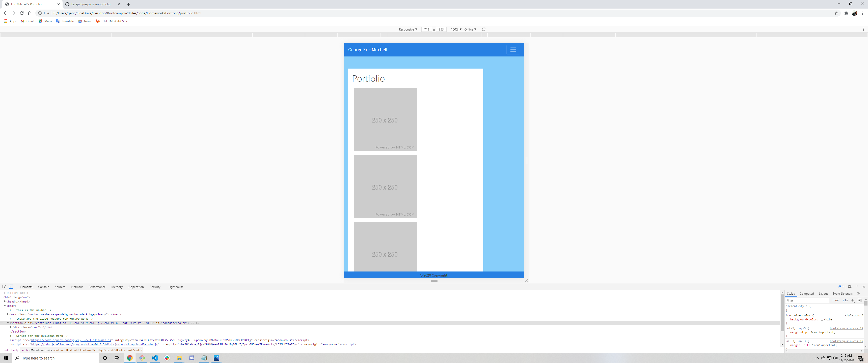This screenshot has height=363, width=868.
Task: Open the style.css:5 source link
Action: (x=854, y=315)
